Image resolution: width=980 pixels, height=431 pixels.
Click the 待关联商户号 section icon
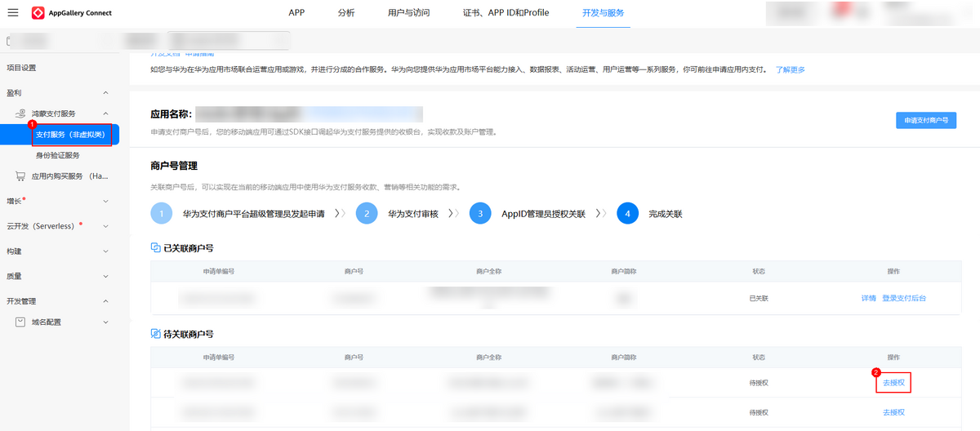pyautogui.click(x=156, y=334)
